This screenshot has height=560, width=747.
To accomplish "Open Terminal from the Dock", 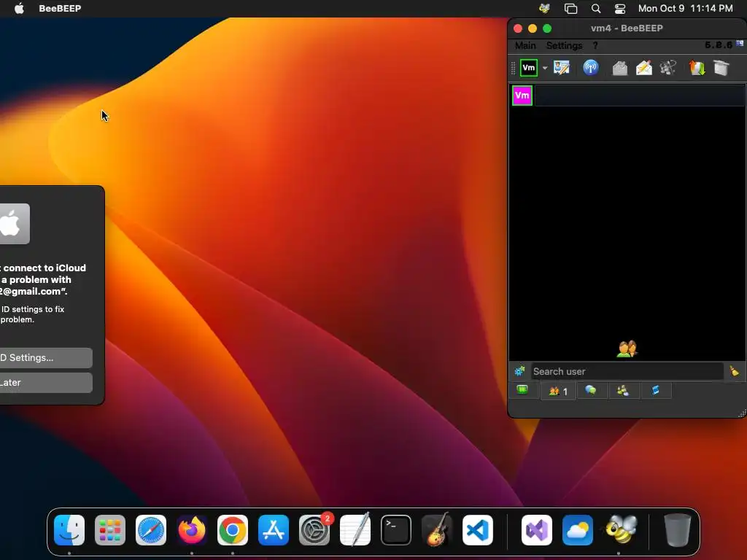I will [396, 530].
